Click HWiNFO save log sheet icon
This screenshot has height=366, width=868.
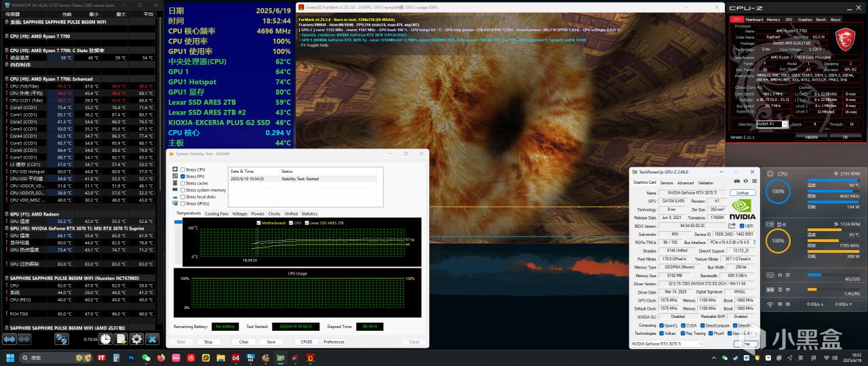click(121, 339)
